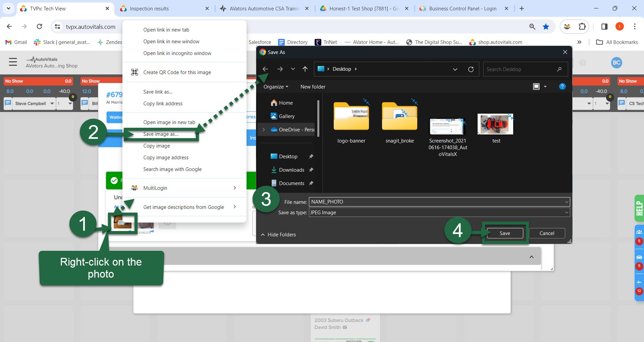Open the Save as type dropdown
This screenshot has height=342, width=644.
click(x=439, y=213)
